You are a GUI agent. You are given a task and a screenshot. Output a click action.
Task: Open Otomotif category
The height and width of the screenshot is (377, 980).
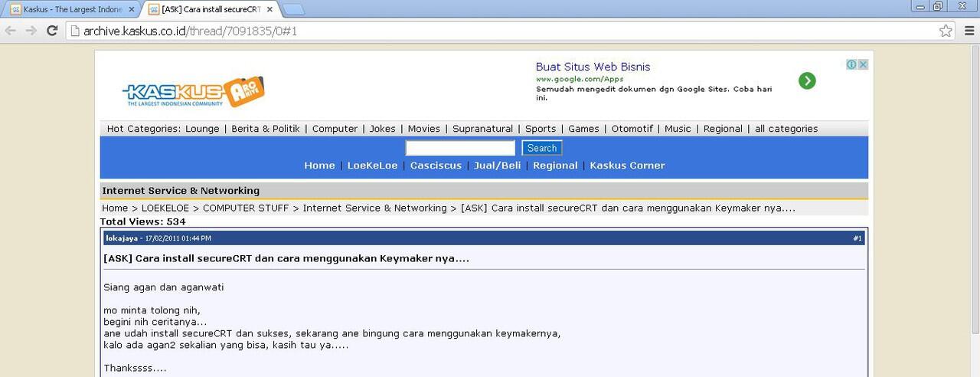click(x=632, y=129)
